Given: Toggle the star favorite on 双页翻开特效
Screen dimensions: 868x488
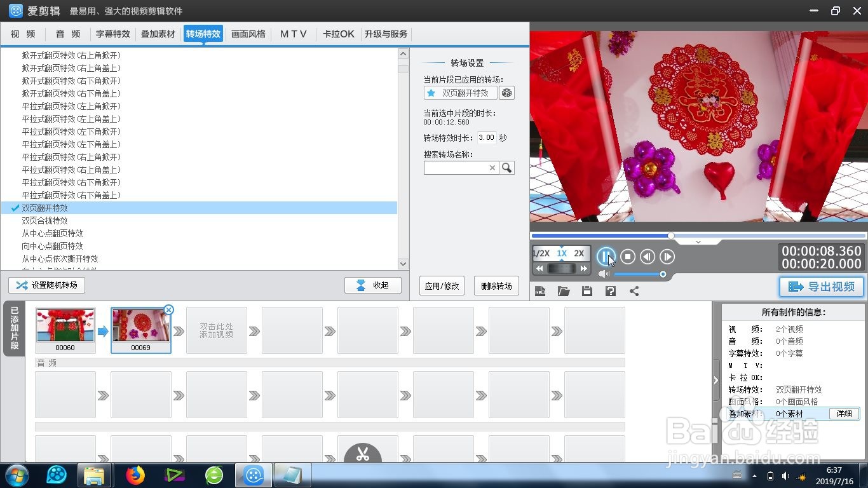Looking at the screenshot, I should coord(430,93).
